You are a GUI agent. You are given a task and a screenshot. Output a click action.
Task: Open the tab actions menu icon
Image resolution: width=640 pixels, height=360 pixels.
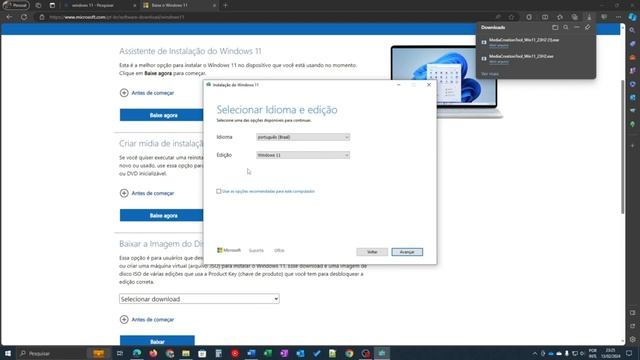tap(52, 5)
